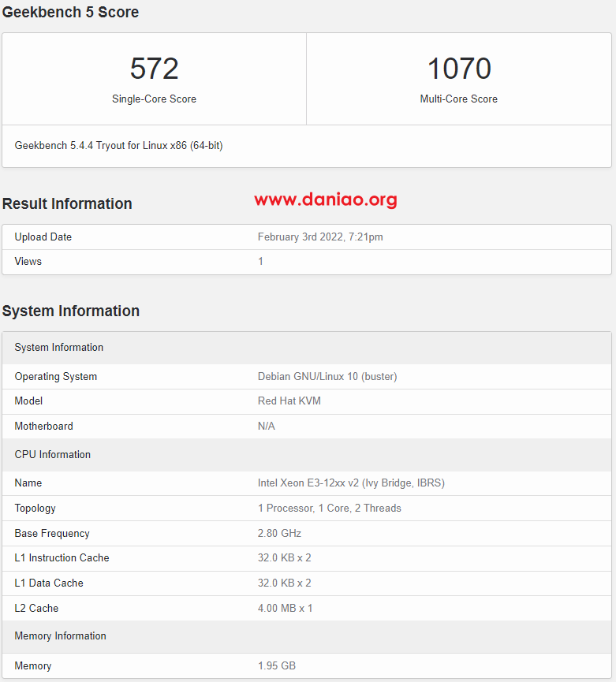616x682 pixels.
Task: Click the 'L2 Cache' row label
Action: point(36,609)
